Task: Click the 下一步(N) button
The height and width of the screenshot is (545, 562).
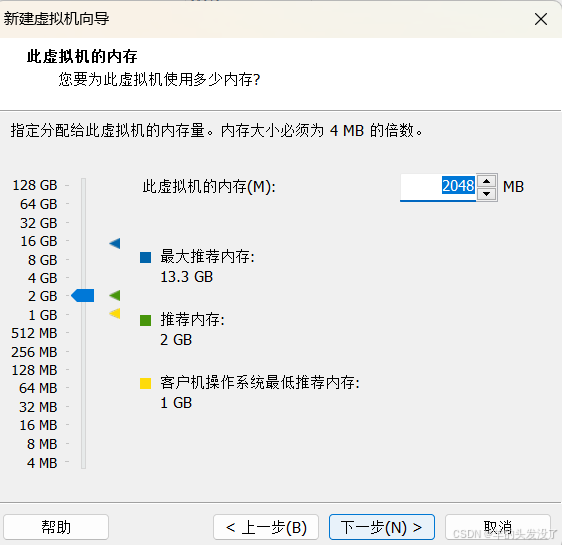Action: [x=382, y=527]
